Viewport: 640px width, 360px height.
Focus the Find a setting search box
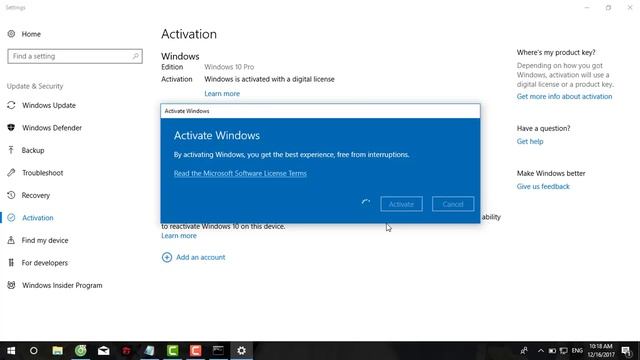(75, 56)
